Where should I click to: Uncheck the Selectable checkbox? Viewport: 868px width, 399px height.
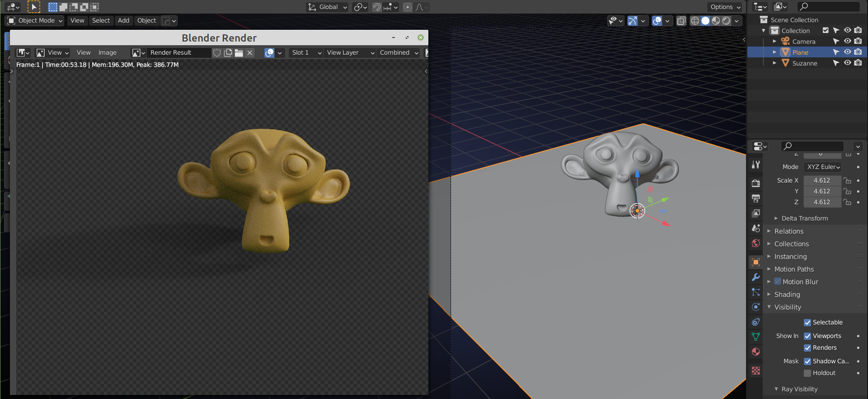[x=807, y=323]
